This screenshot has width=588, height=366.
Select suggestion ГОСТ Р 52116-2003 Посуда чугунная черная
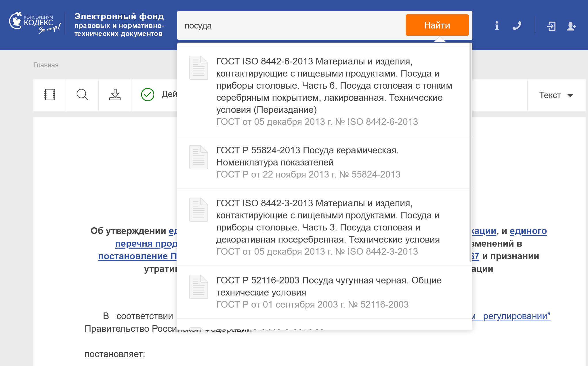(x=323, y=292)
